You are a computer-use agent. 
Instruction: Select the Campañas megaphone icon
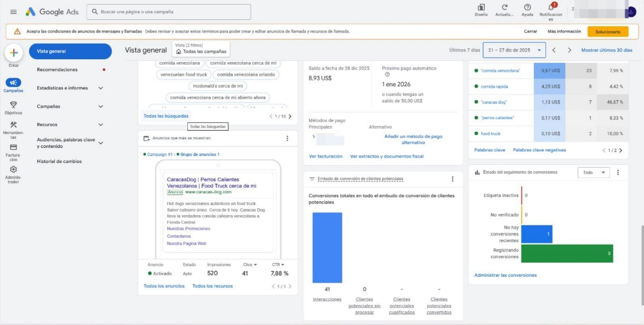click(x=13, y=83)
